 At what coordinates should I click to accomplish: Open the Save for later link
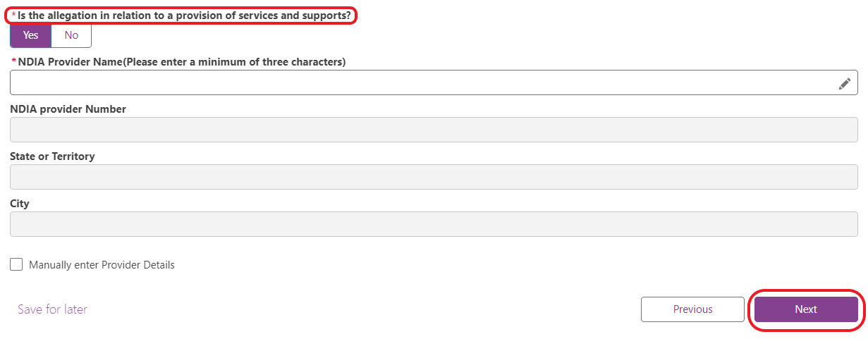52,309
